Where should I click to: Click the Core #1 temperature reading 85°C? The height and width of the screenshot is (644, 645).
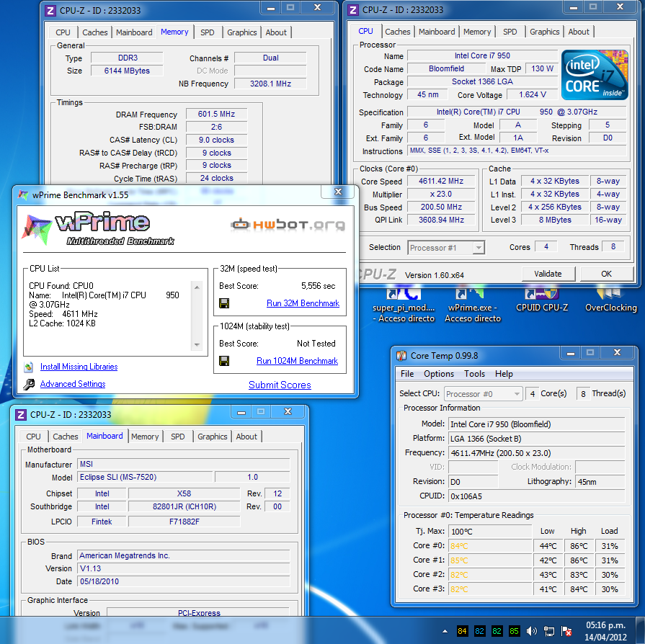pyautogui.click(x=490, y=560)
